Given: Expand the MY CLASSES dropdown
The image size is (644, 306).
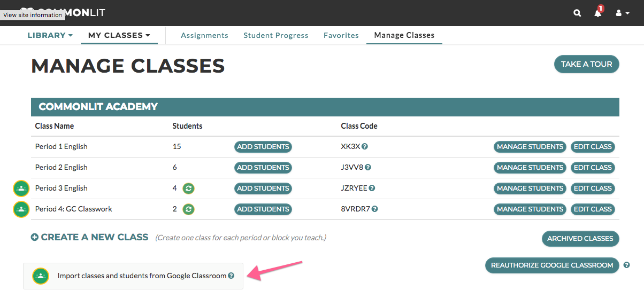Looking at the screenshot, I should (x=119, y=35).
